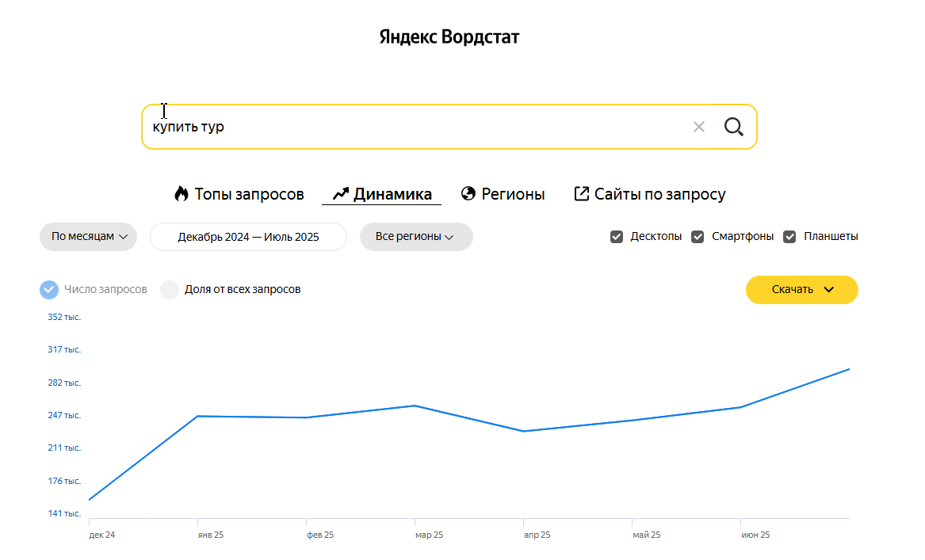Expand the По месяцам grouping dropdown
Viewport: 925px width, 560px height.
click(89, 236)
